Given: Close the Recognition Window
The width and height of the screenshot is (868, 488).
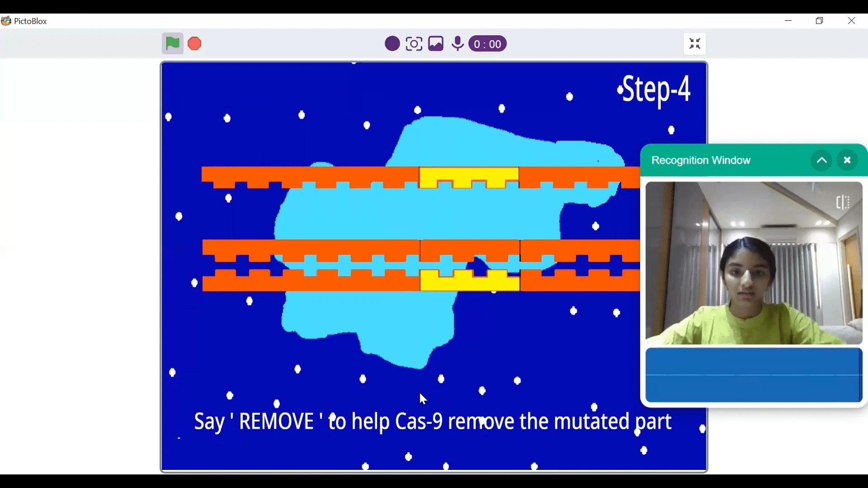Looking at the screenshot, I should [847, 160].
